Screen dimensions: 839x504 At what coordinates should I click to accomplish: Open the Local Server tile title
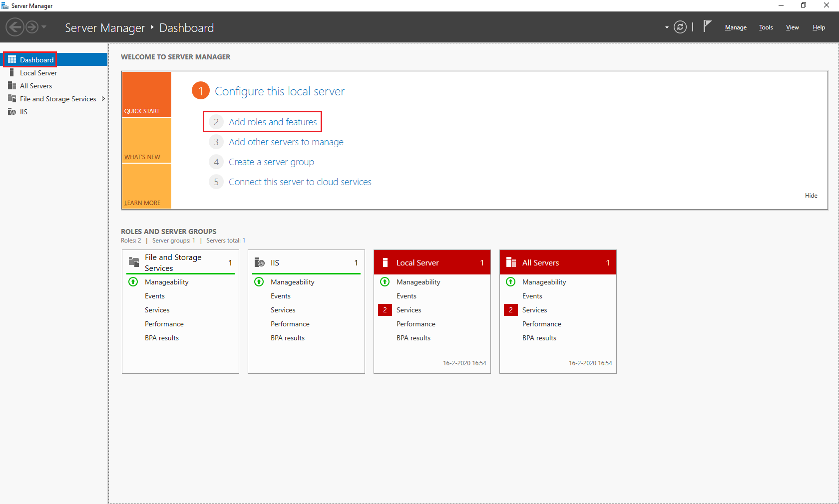[418, 263]
